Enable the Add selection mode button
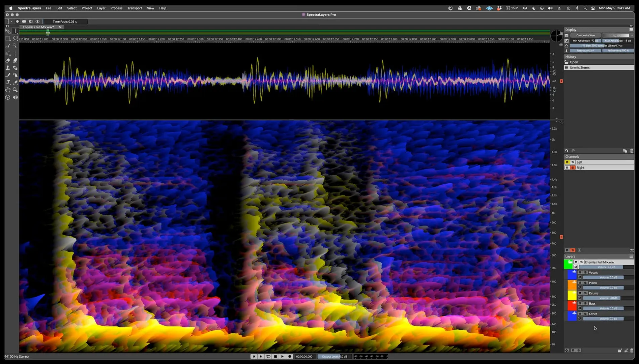The image size is (639, 364). (24, 21)
